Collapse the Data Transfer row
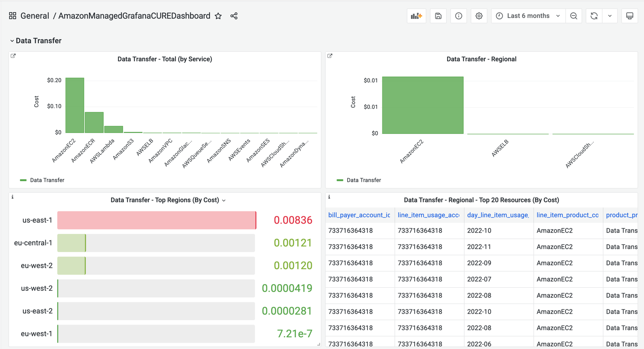This screenshot has height=349, width=644. (12, 41)
